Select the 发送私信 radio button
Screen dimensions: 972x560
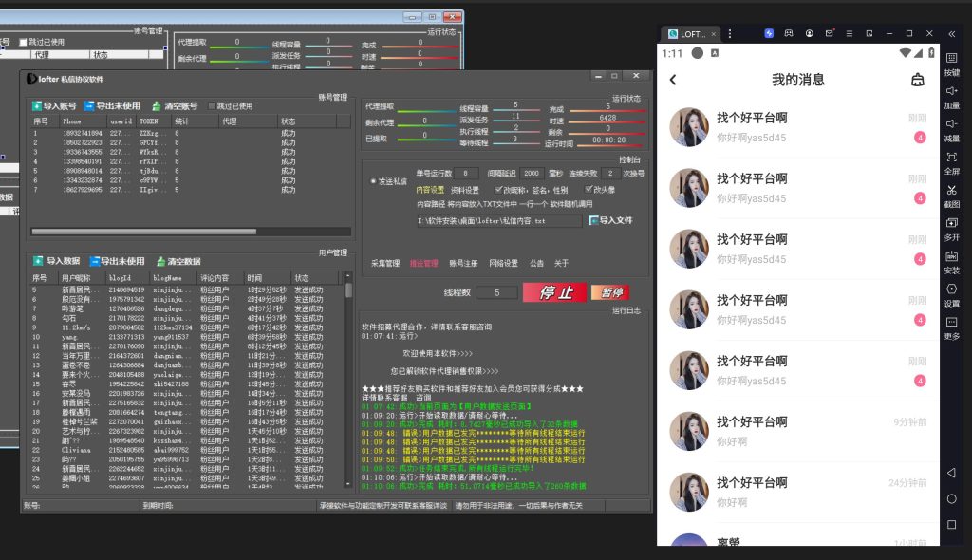[373, 180]
